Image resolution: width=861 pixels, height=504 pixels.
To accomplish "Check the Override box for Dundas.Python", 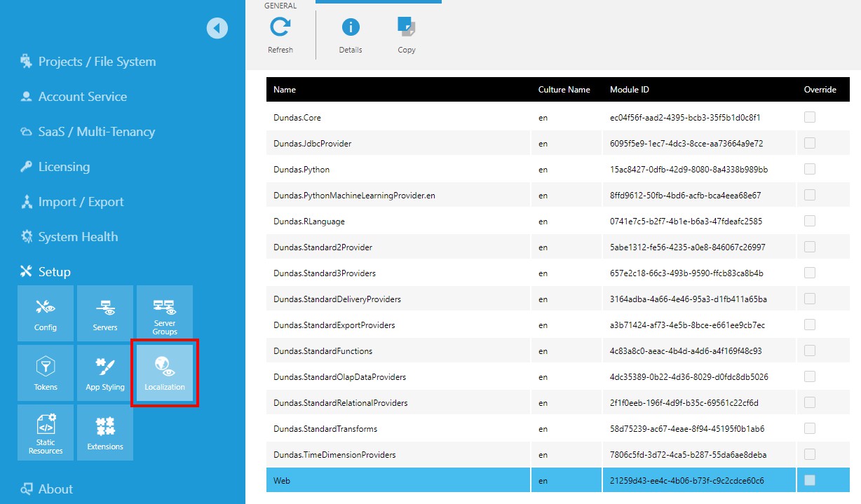I will tap(809, 169).
